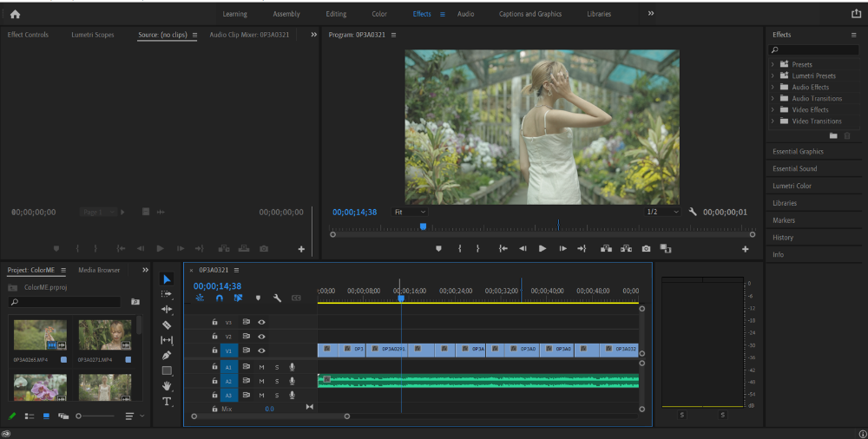
Task: Show more workspaces overflow chevron
Action: [x=651, y=13]
